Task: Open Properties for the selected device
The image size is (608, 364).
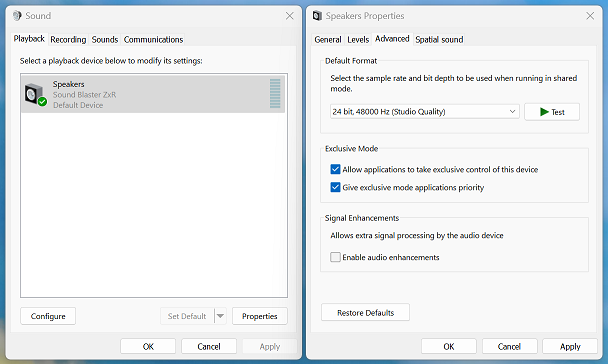Action: 259,316
